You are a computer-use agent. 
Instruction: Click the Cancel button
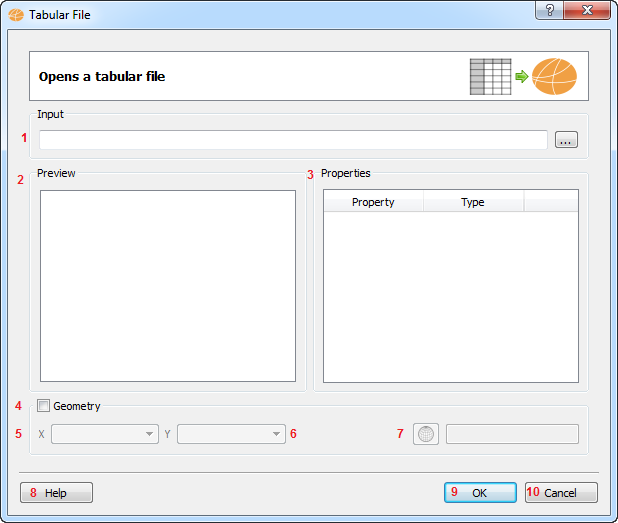click(561, 493)
